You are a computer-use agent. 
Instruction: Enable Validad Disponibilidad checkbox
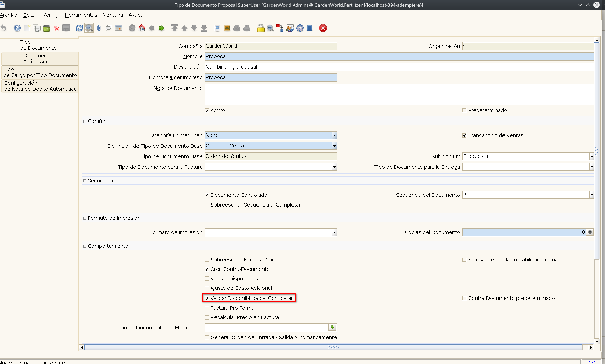pos(207,279)
